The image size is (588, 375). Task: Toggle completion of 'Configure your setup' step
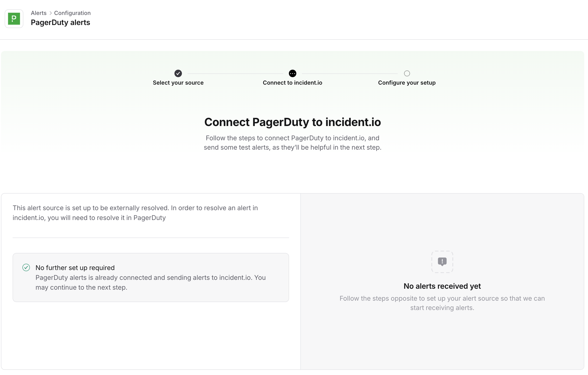[x=407, y=73]
